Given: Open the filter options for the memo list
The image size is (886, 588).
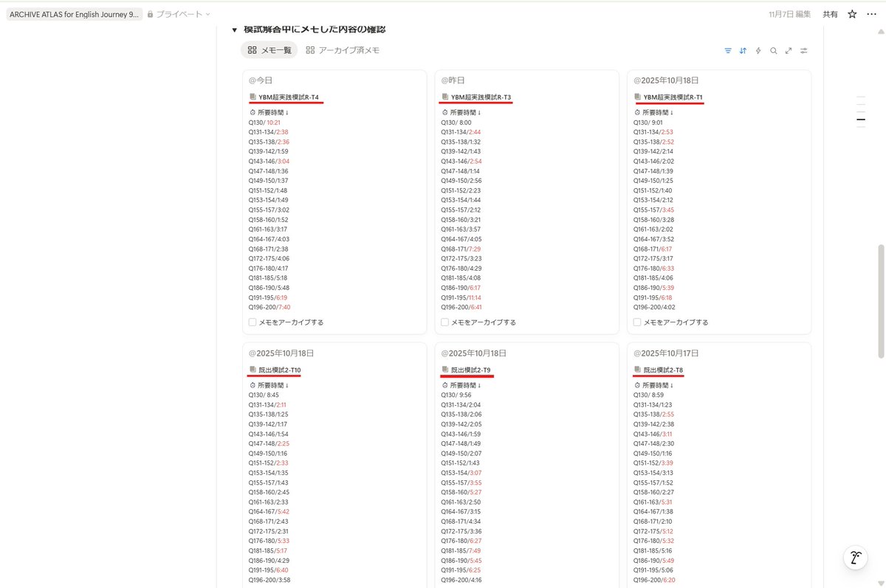Looking at the screenshot, I should (x=727, y=51).
